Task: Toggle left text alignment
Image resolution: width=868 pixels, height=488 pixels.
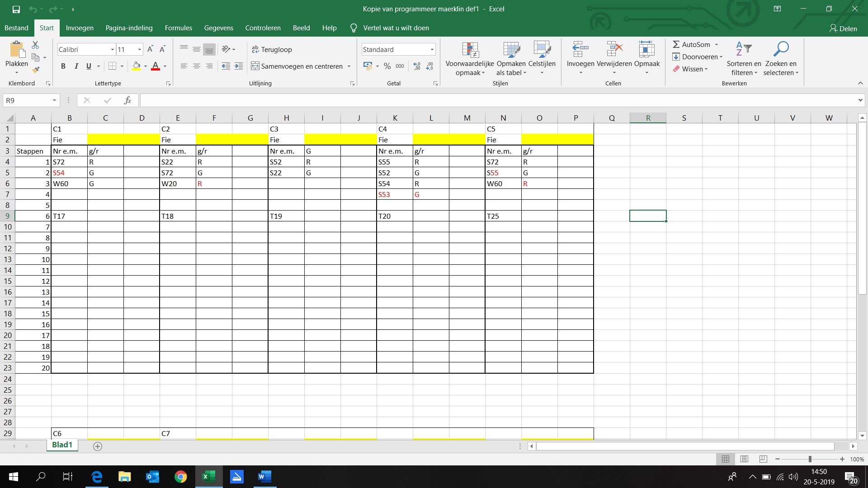Action: click(x=184, y=66)
